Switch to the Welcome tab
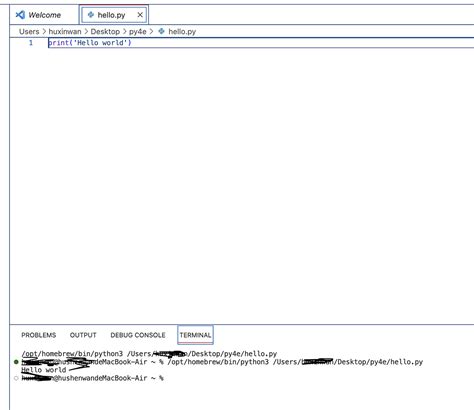474x410 pixels. pos(39,15)
